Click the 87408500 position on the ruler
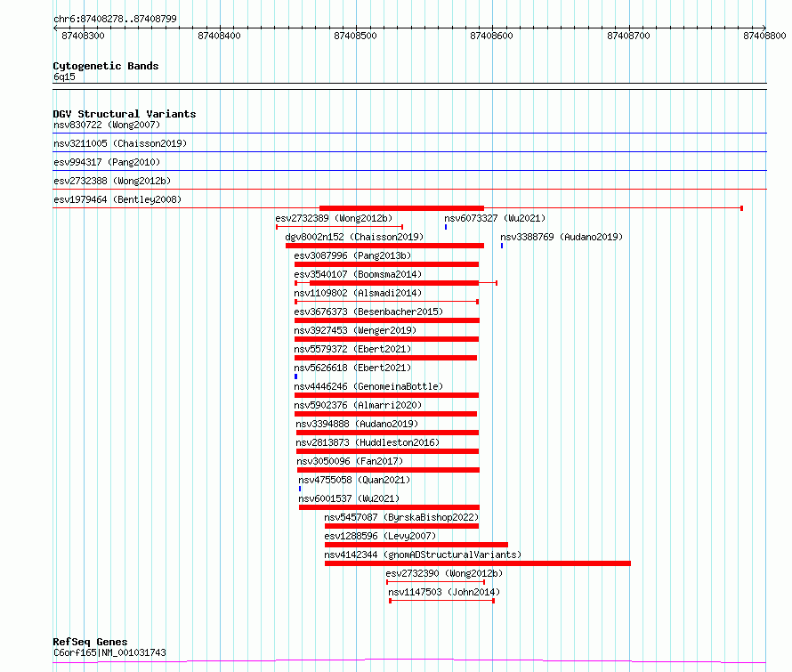 click(x=356, y=36)
